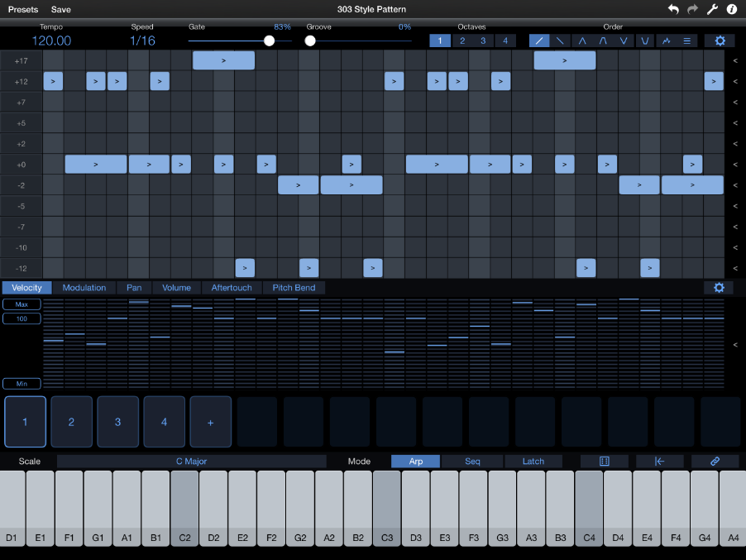Viewport: 746px width, 560px height.
Task: Open the 1/16 speed selector
Action: click(x=141, y=41)
